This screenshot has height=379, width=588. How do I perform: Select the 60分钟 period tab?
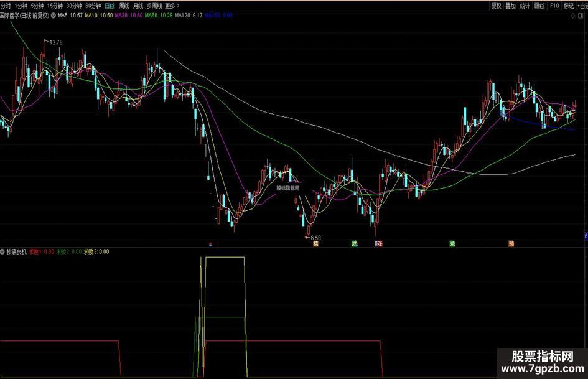pyautogui.click(x=93, y=6)
